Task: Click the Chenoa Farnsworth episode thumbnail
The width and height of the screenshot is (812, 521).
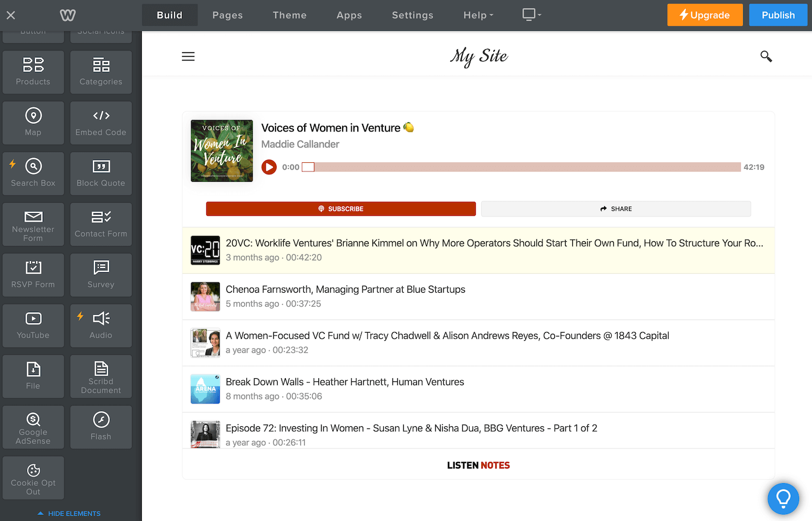Action: (205, 296)
